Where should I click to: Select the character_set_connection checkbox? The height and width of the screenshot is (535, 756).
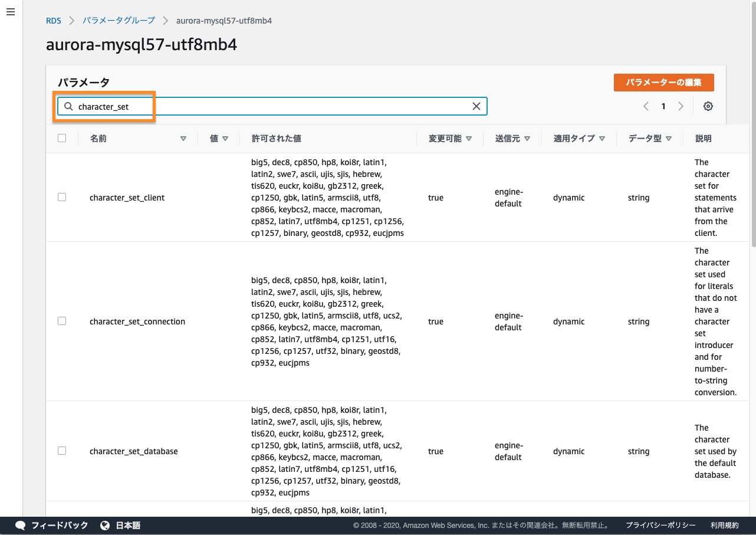pos(62,321)
